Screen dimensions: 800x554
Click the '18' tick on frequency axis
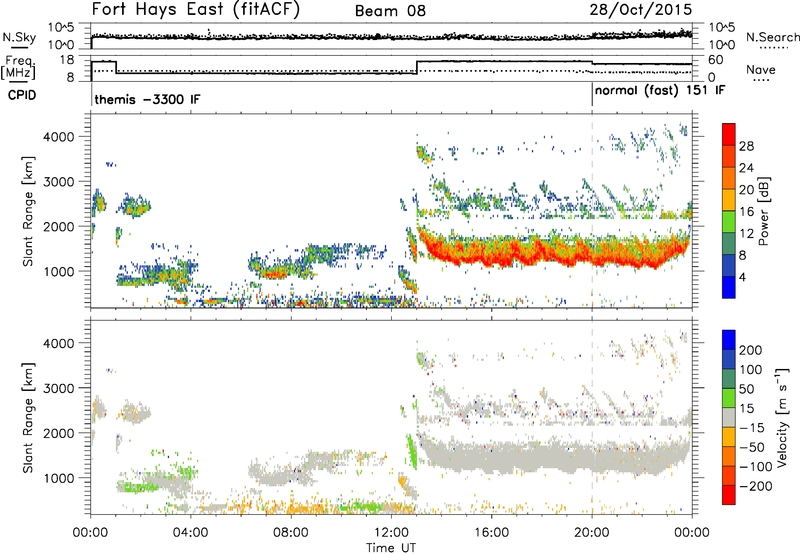coord(66,60)
